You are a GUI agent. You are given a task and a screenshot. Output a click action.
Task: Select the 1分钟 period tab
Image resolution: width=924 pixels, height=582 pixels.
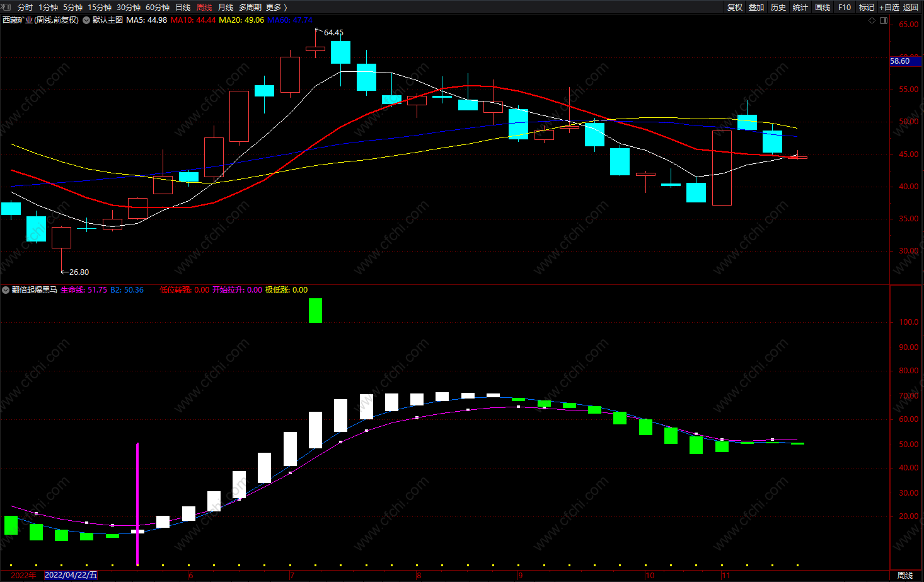(48, 8)
